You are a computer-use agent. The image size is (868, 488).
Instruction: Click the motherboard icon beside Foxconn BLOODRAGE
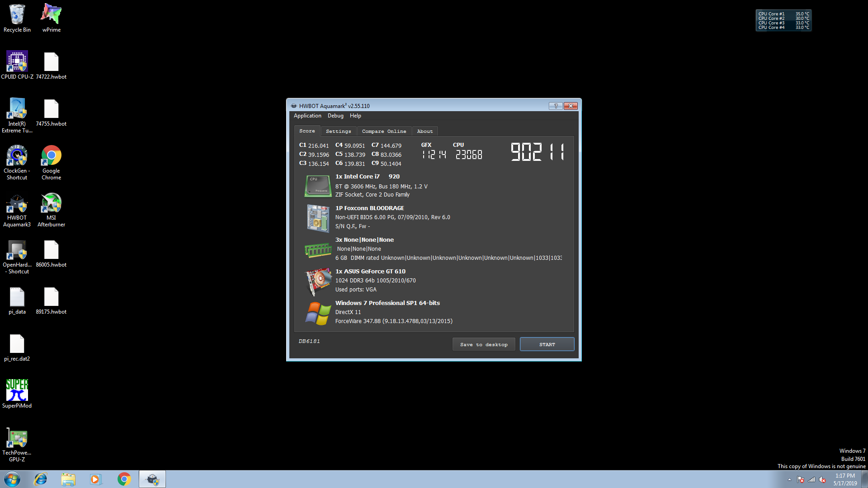coord(318,218)
